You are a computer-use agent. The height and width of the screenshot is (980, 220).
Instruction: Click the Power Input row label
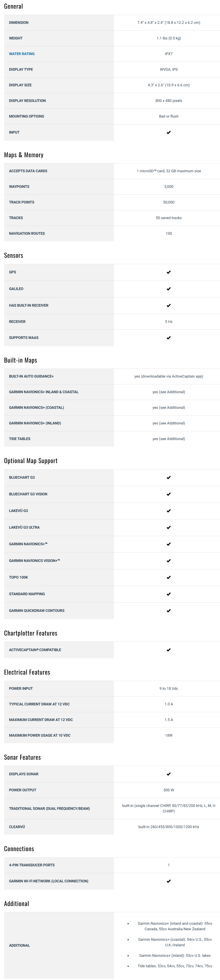21,689
